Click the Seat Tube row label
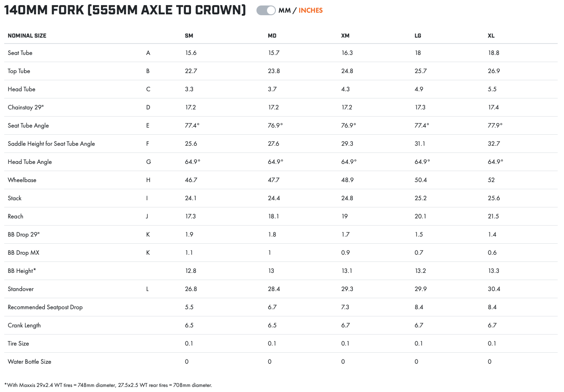The image size is (564, 392). 20,53
